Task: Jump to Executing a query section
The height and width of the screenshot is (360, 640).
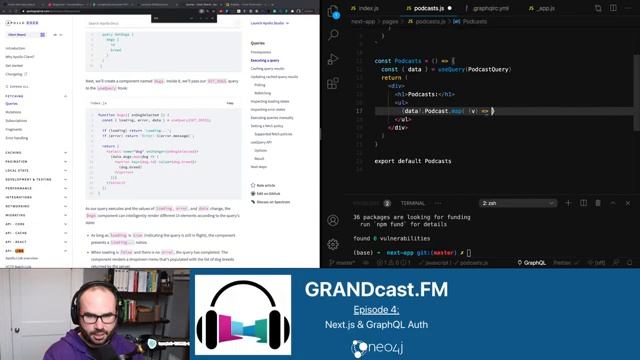Action: point(265,60)
